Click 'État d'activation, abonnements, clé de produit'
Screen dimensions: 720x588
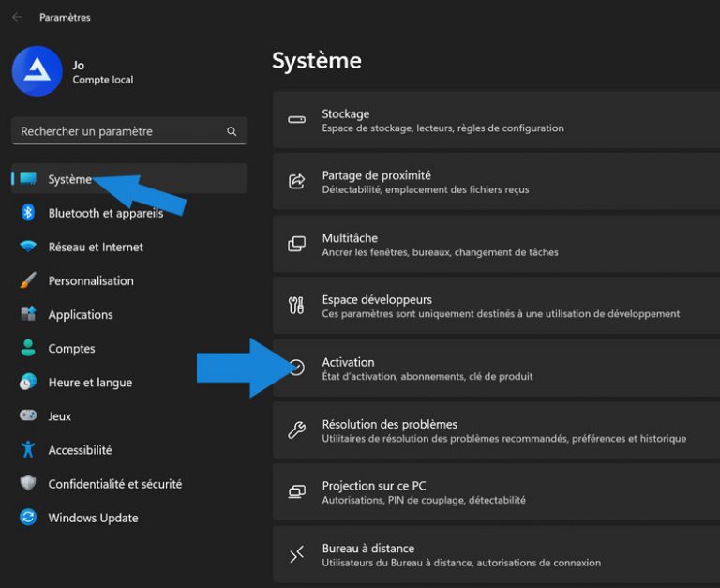427,377
